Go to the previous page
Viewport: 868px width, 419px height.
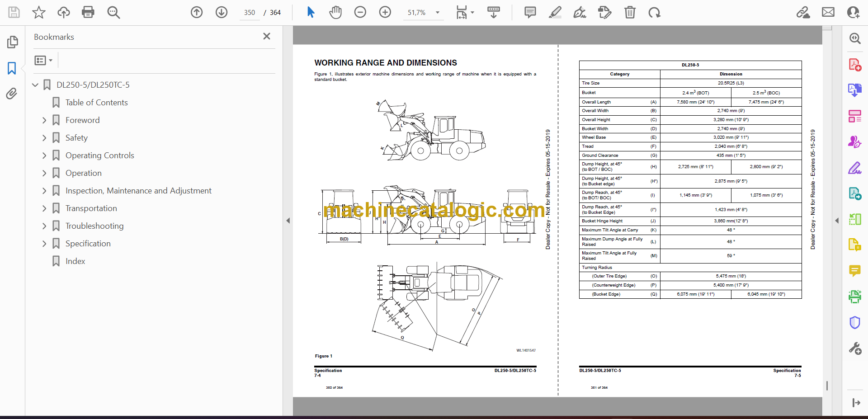pos(197,12)
